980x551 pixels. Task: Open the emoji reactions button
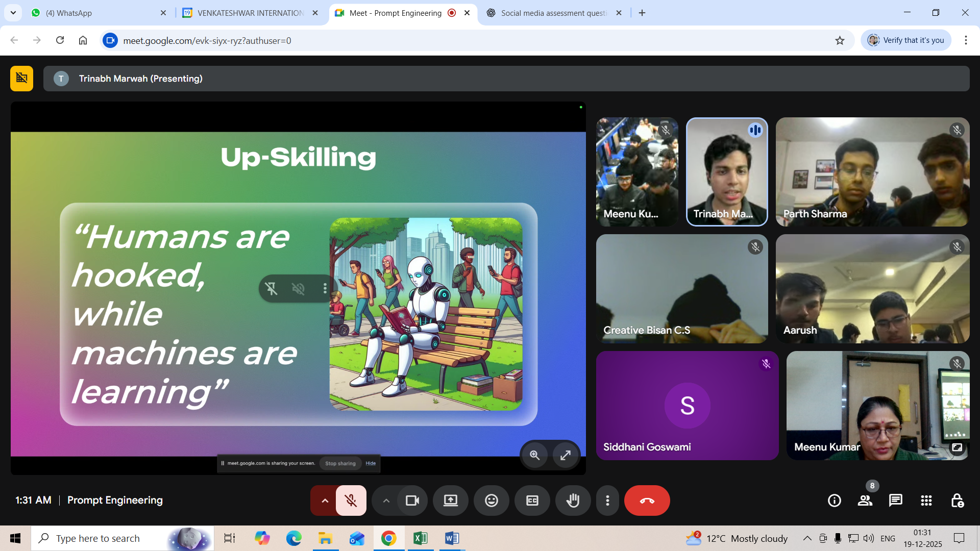(x=491, y=500)
